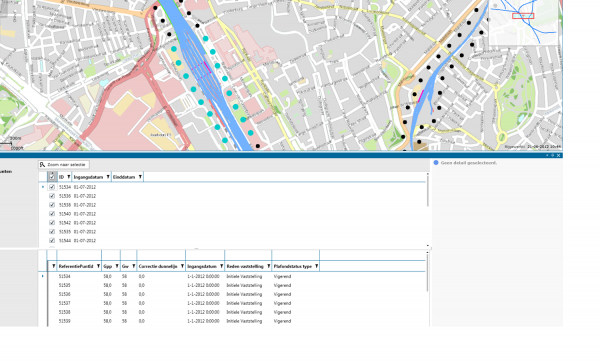Image resolution: width=600 pixels, height=363 pixels.
Task: Click the lower table vertical scrollbar
Action: coord(427,273)
